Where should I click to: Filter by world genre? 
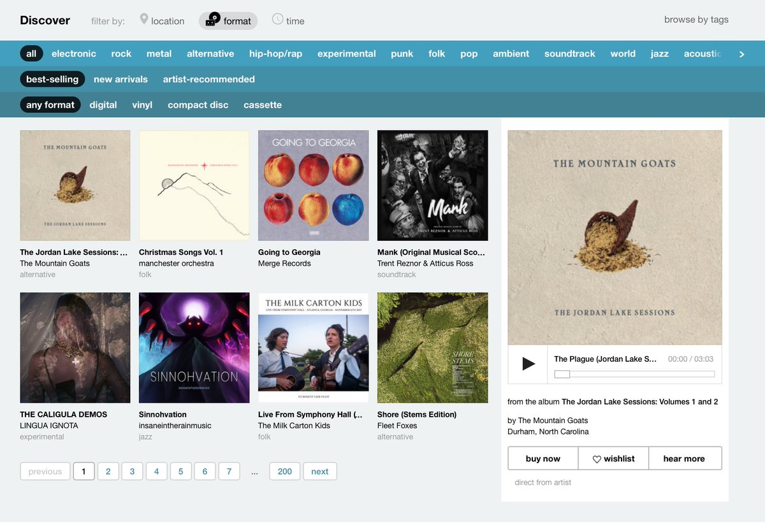[623, 54]
